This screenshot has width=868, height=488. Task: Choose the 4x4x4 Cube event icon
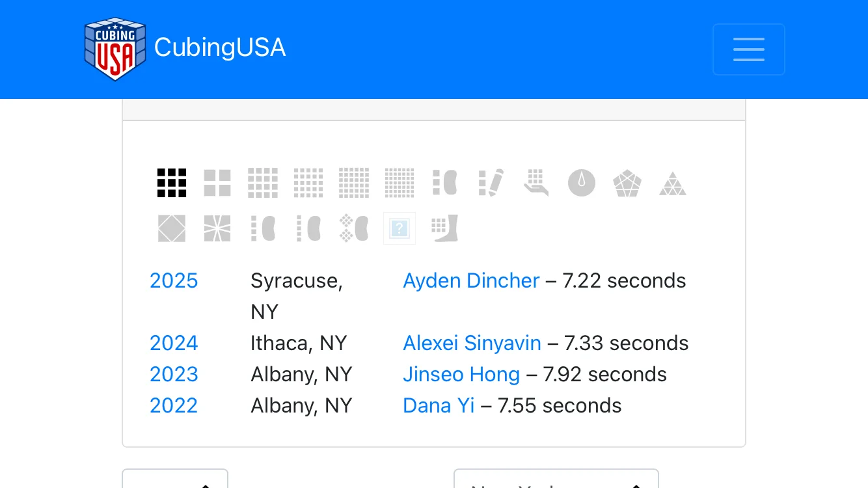pyautogui.click(x=263, y=183)
